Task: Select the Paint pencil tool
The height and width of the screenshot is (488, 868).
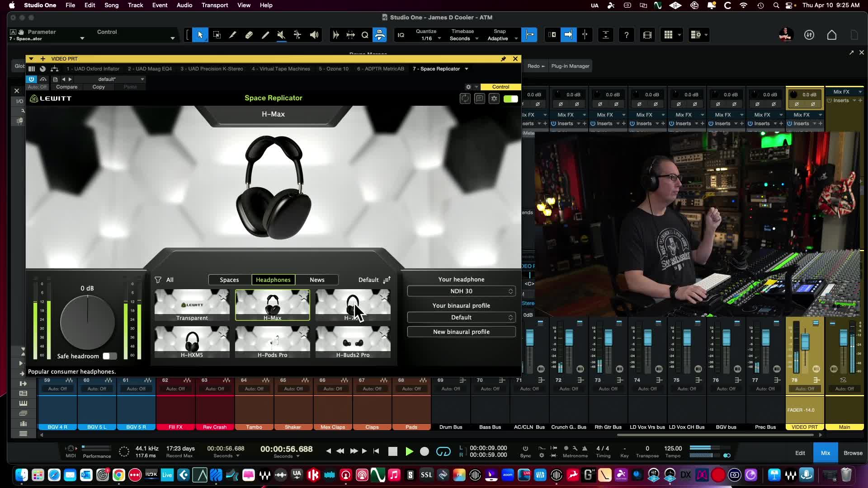Action: click(265, 35)
